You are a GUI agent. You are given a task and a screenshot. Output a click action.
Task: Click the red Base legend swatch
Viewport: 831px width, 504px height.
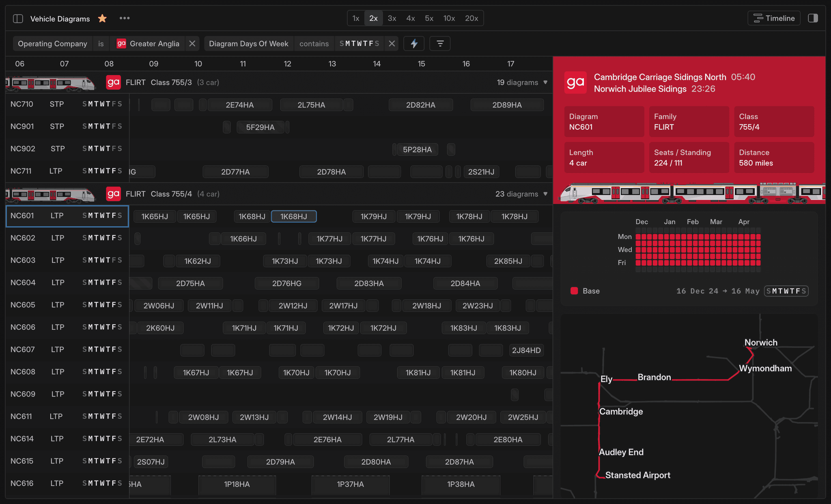[x=574, y=291]
